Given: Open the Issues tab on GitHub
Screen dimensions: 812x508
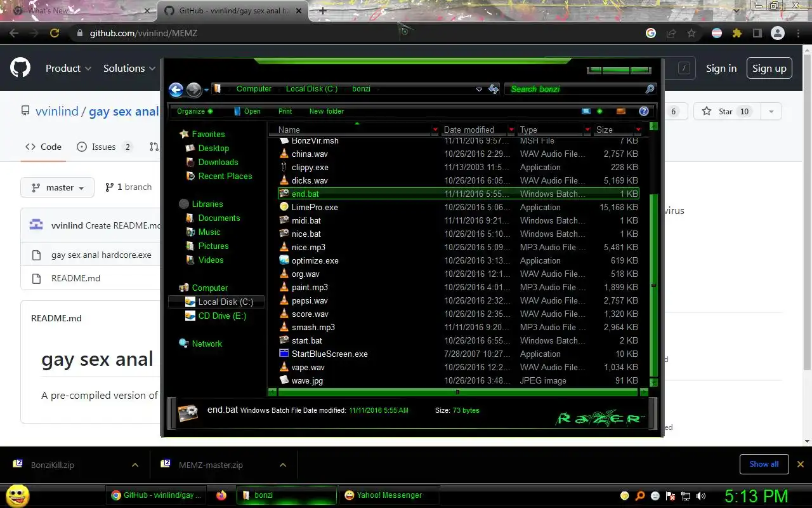Looking at the screenshot, I should click(x=104, y=147).
